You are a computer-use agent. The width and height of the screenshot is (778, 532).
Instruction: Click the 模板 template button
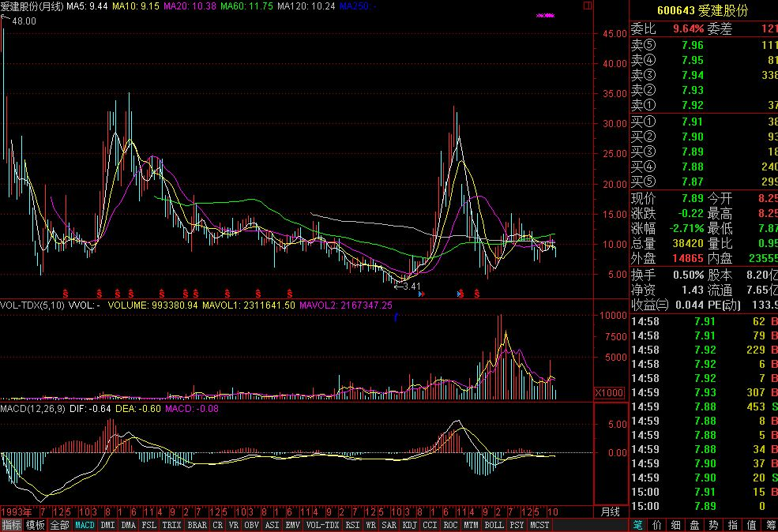[x=36, y=525]
